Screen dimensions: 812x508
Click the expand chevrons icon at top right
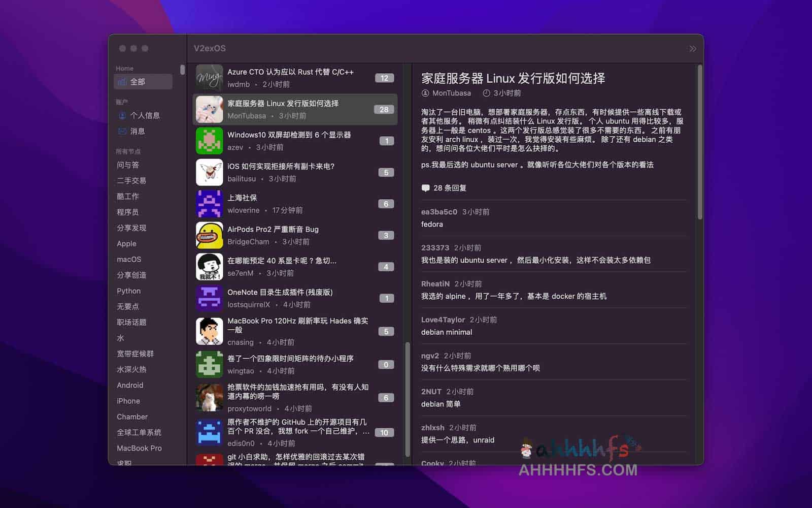coord(693,49)
